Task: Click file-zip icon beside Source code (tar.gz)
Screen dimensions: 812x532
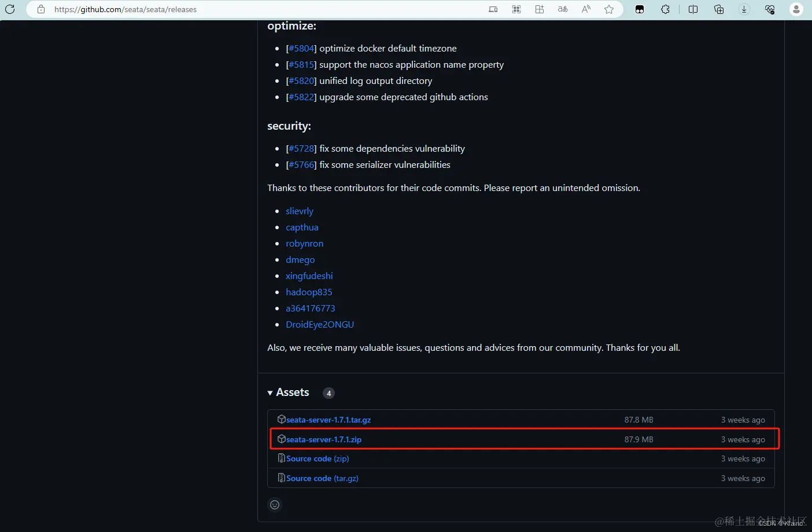Action: click(281, 478)
